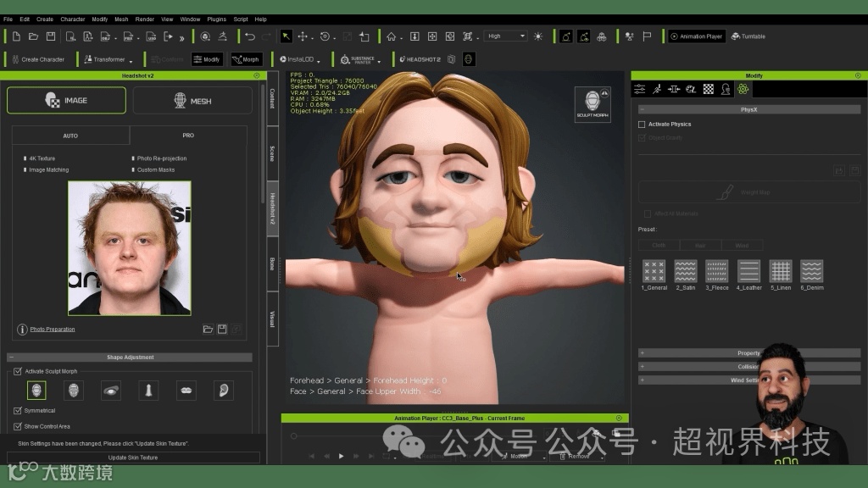This screenshot has width=868, height=488.
Task: Click the Update Skin Texture button
Action: coord(132,457)
